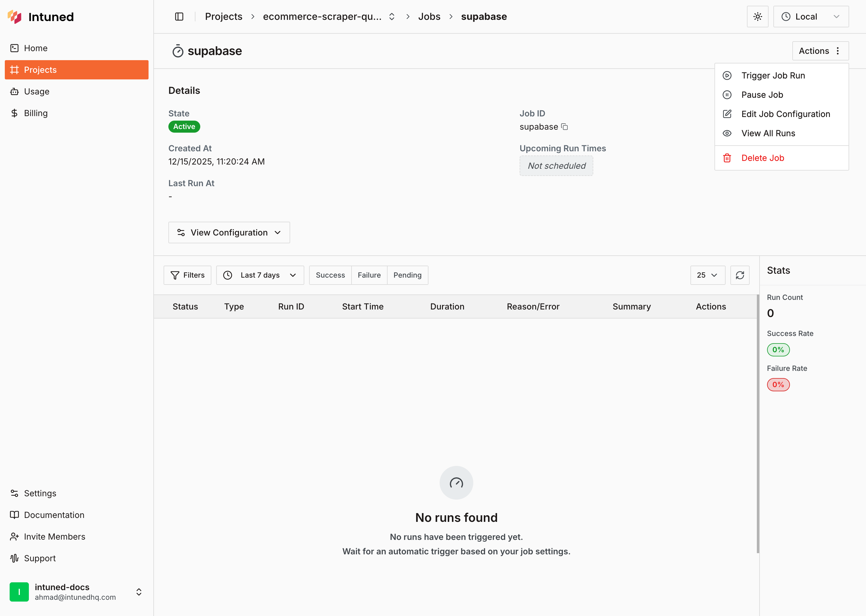Toggle the sidebar panel icon
The image size is (866, 616).
pos(179,17)
